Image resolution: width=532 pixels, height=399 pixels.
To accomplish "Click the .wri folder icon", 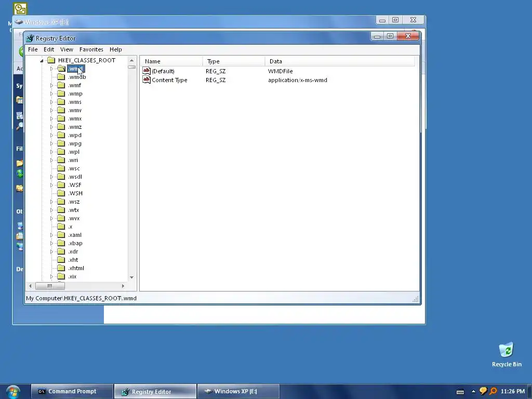I will click(61, 160).
